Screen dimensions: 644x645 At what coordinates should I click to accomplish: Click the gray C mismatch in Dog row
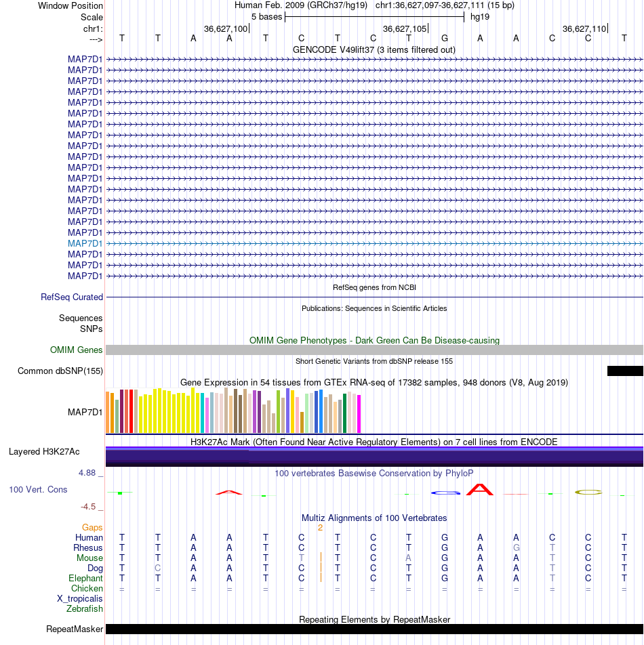(157, 568)
